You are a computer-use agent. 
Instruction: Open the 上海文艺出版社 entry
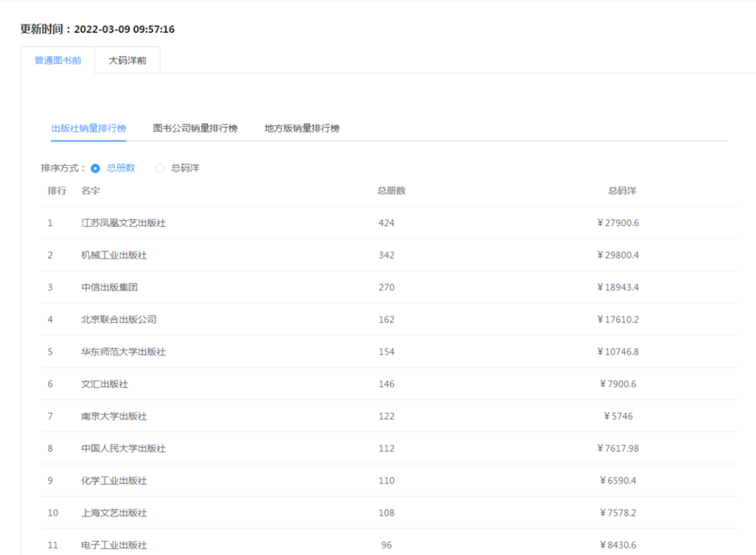click(114, 513)
